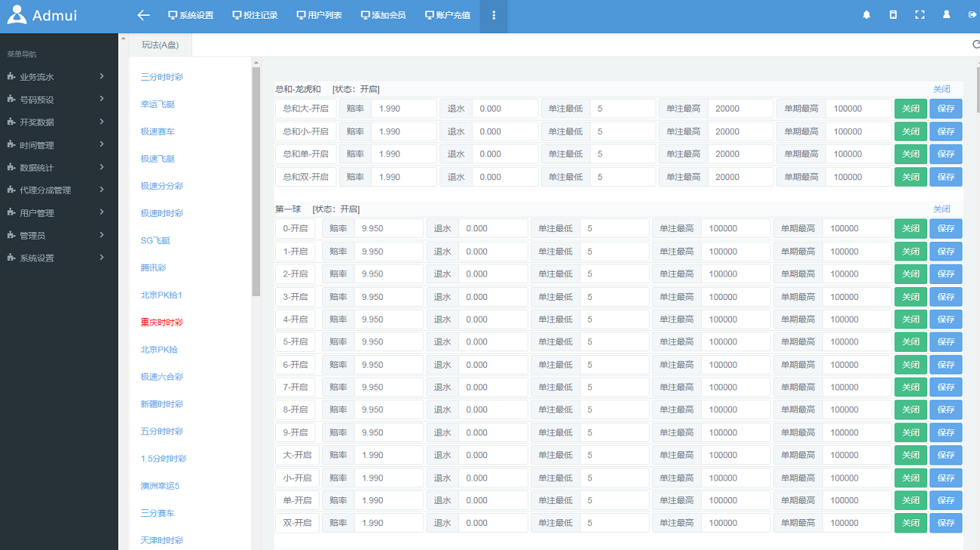Expand the 业务流水 sidebar menu

click(x=53, y=77)
